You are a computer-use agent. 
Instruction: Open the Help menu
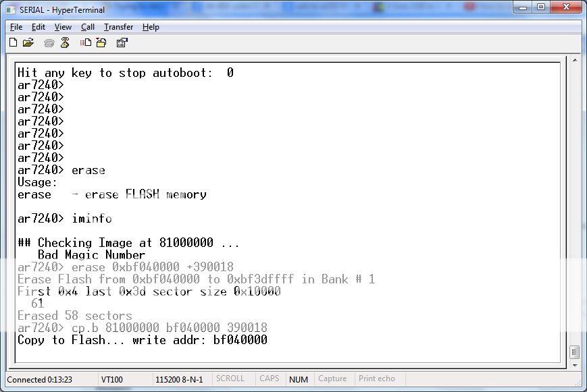(x=151, y=27)
